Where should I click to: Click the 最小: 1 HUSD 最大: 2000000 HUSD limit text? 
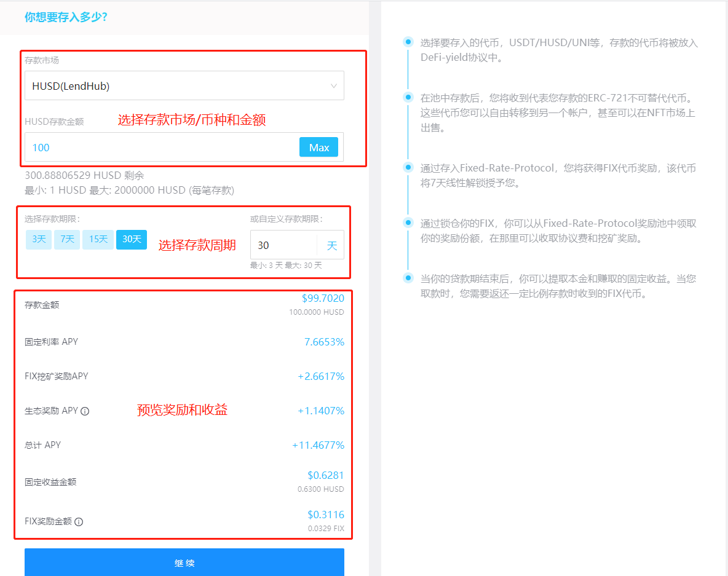tap(129, 191)
